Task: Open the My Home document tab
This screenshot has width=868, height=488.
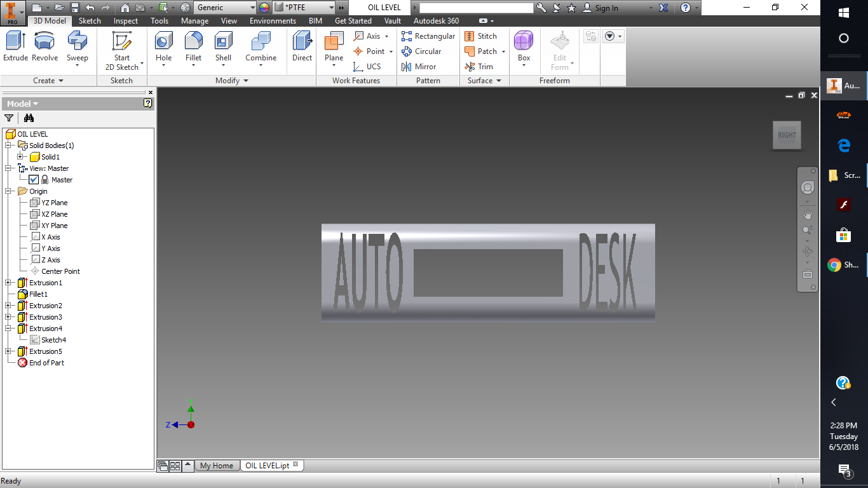Action: 217,466
